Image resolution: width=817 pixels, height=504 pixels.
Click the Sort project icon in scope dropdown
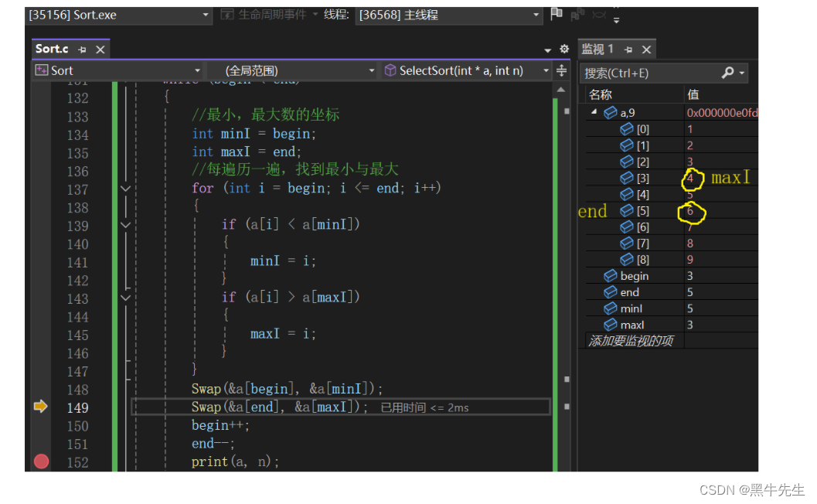click(41, 70)
